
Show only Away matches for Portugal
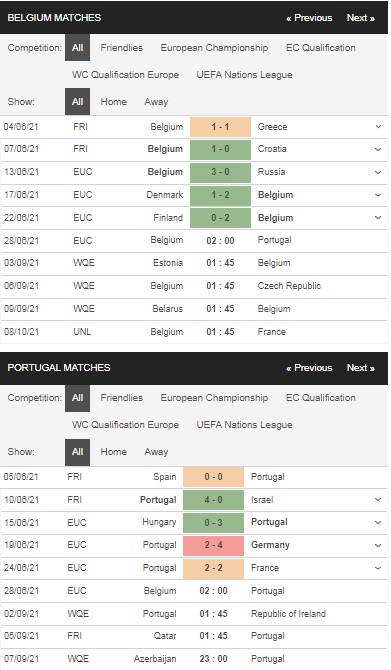pyautogui.click(x=156, y=452)
